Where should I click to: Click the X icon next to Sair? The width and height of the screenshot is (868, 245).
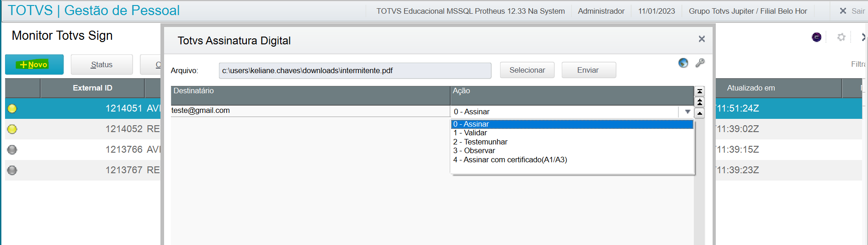[843, 11]
